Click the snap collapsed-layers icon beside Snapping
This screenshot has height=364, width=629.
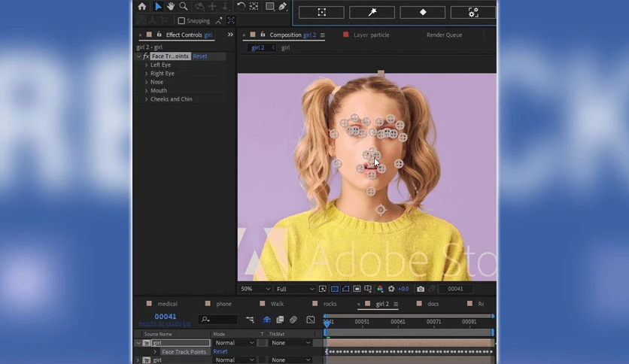[219, 20]
